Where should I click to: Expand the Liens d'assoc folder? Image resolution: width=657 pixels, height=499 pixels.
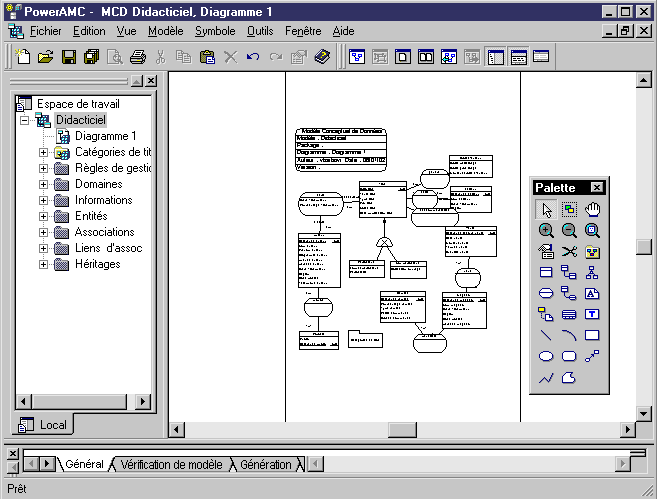(x=43, y=248)
